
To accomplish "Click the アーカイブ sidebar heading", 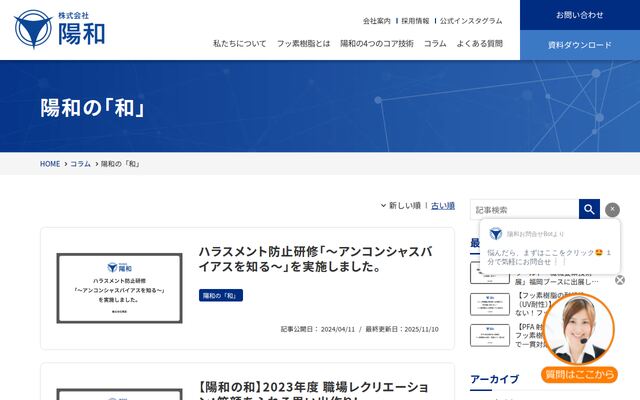I will tap(494, 379).
